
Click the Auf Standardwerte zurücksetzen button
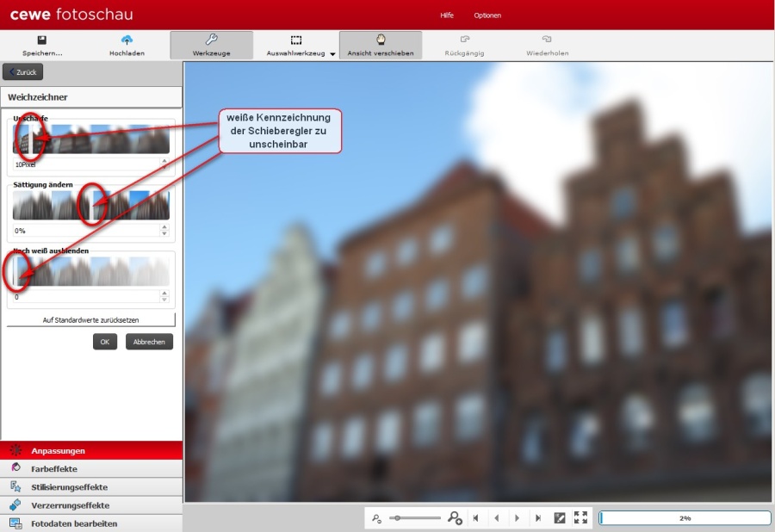91,319
